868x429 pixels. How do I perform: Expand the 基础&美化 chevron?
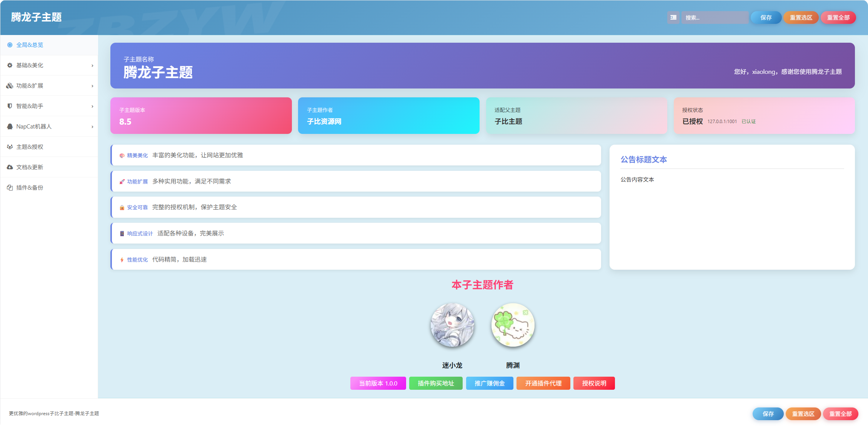(x=92, y=66)
